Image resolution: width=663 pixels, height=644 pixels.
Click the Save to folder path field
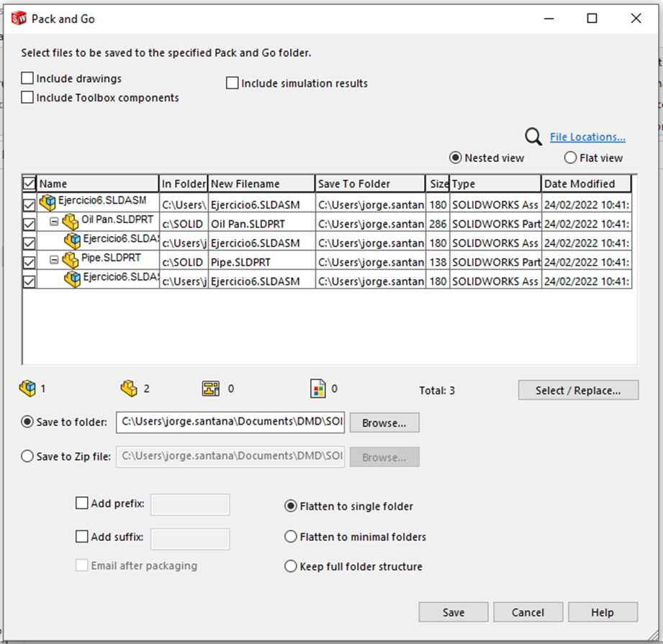pyautogui.click(x=230, y=422)
